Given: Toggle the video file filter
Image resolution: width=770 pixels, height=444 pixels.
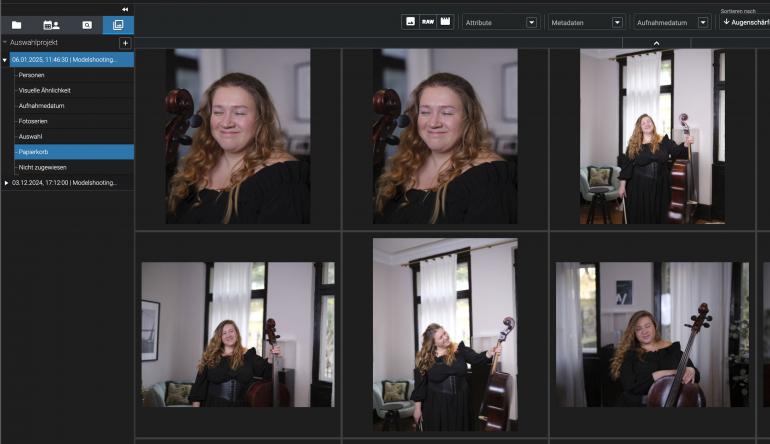Looking at the screenshot, I should coord(445,22).
